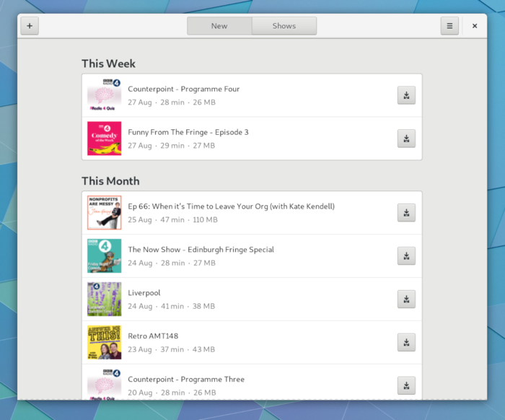
Task: Download the Ep 66 Kate Kendell episode
Action: 406,213
